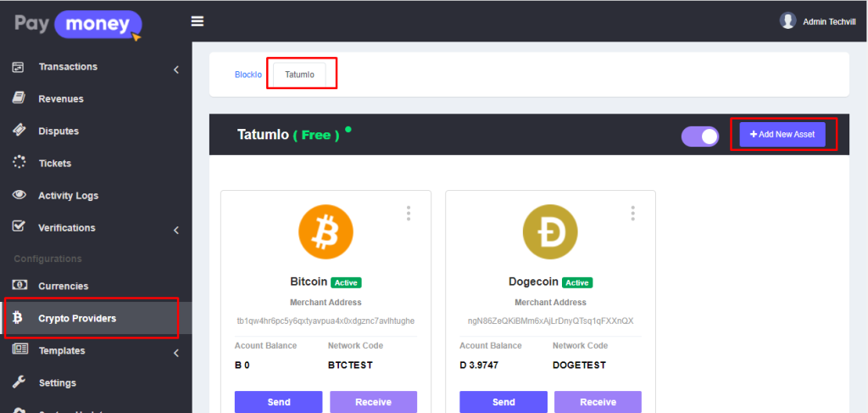Click the hamburger menu icon
The width and height of the screenshot is (868, 413).
pyautogui.click(x=198, y=21)
